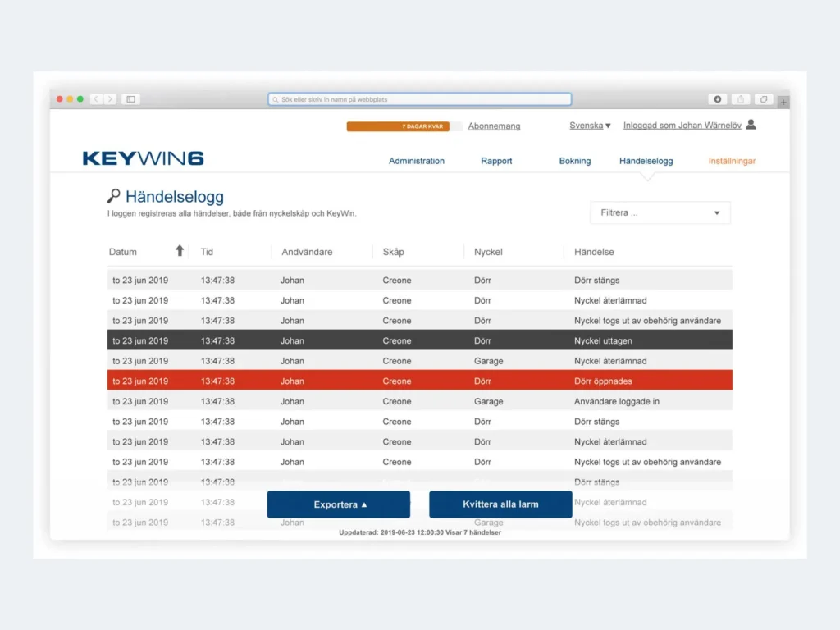Click Inloggad som Johan Wärnelöv link
The height and width of the screenshot is (630, 840).
pyautogui.click(x=682, y=126)
